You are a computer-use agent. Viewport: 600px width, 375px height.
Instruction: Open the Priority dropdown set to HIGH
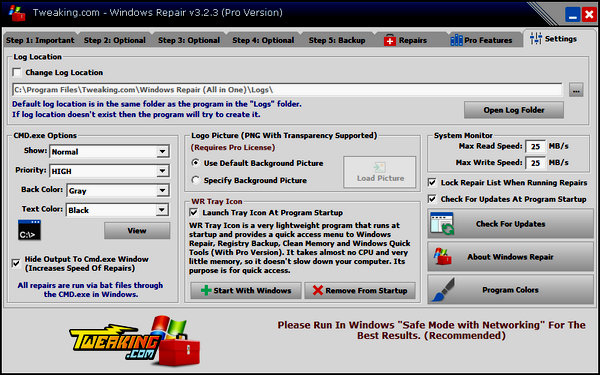[109, 171]
